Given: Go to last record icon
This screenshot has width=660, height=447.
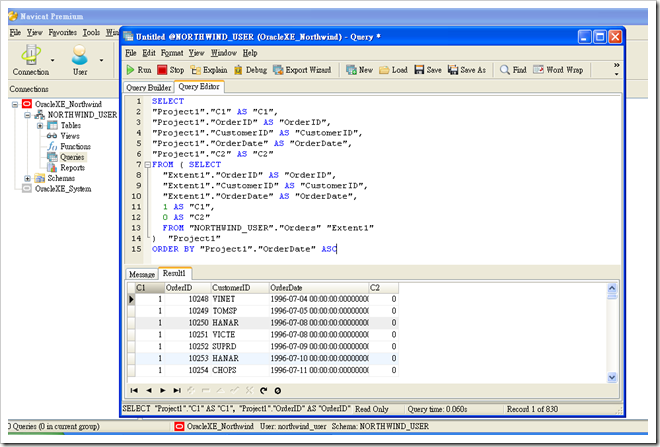Looking at the screenshot, I should (177, 391).
